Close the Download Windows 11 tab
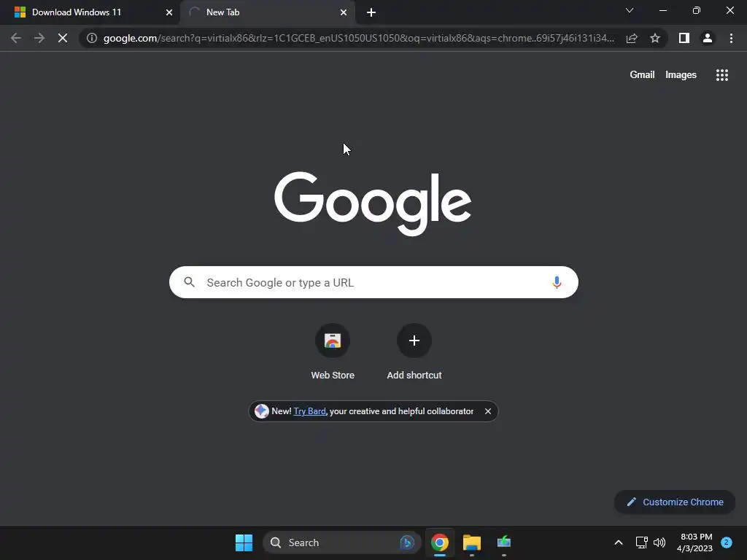 [169, 12]
